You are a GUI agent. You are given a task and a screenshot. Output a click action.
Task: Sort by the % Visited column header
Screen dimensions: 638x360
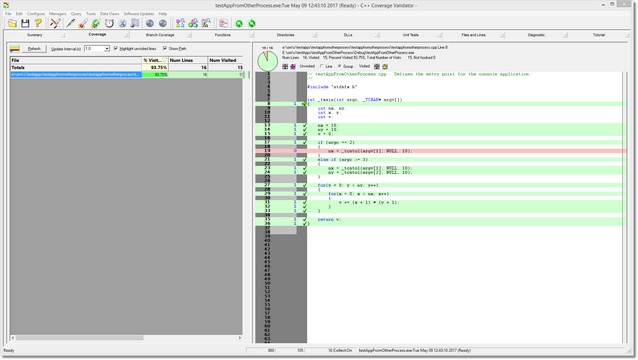(x=155, y=60)
